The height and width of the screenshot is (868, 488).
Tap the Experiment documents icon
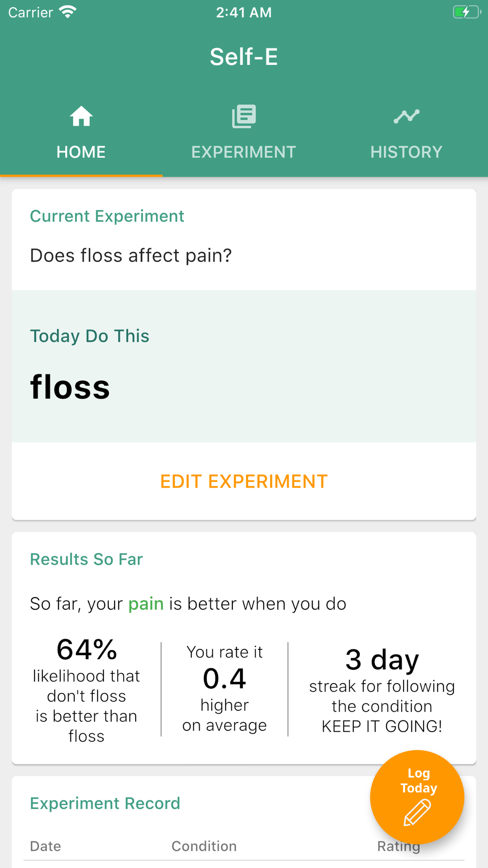[x=244, y=117]
